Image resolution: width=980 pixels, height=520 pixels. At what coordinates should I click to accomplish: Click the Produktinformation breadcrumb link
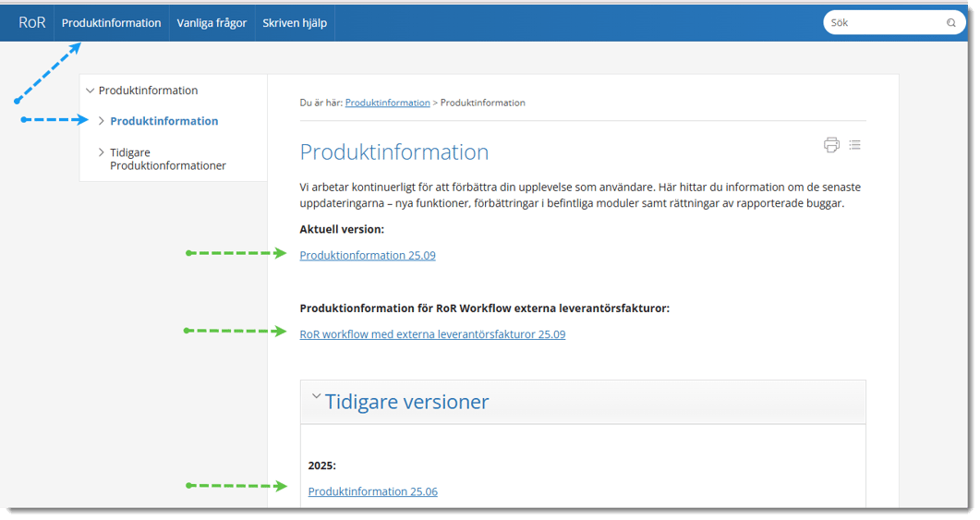point(387,103)
